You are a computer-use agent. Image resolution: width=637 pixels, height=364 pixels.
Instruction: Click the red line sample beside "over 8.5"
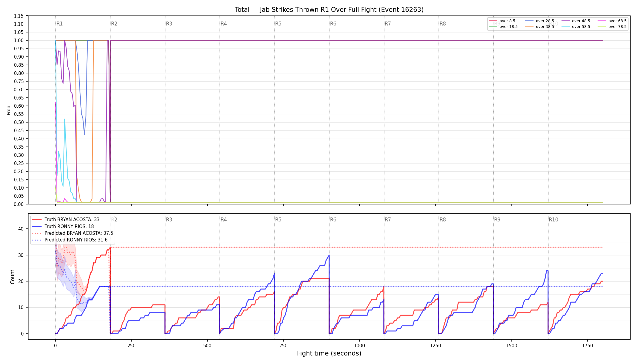[x=493, y=21]
